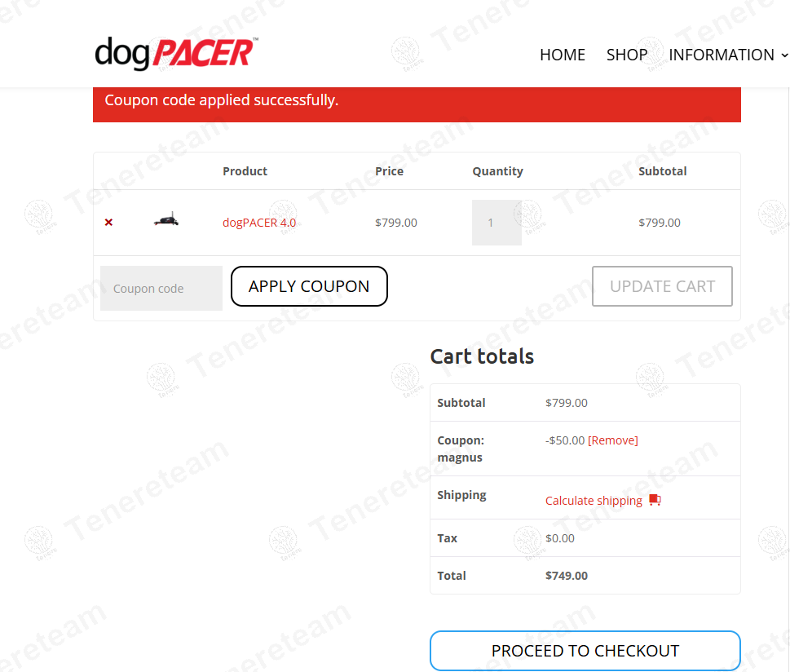Select the $749.00 total amount
The image size is (790, 672).
pyautogui.click(x=567, y=576)
